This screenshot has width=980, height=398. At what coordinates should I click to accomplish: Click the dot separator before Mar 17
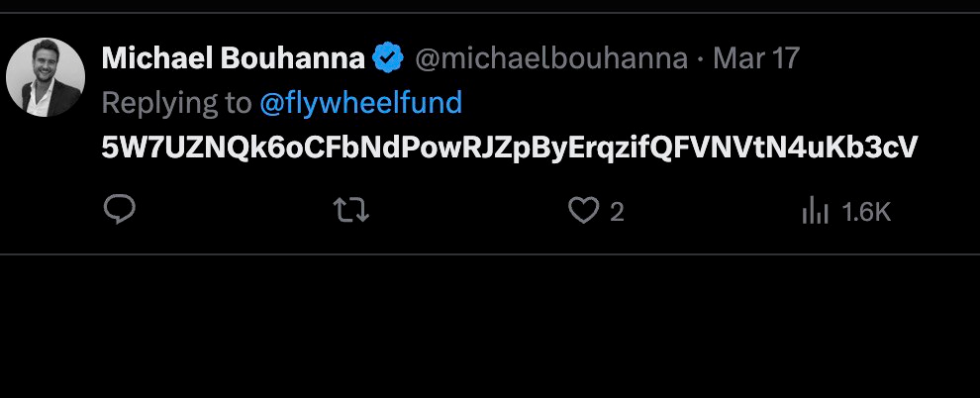[x=701, y=59]
